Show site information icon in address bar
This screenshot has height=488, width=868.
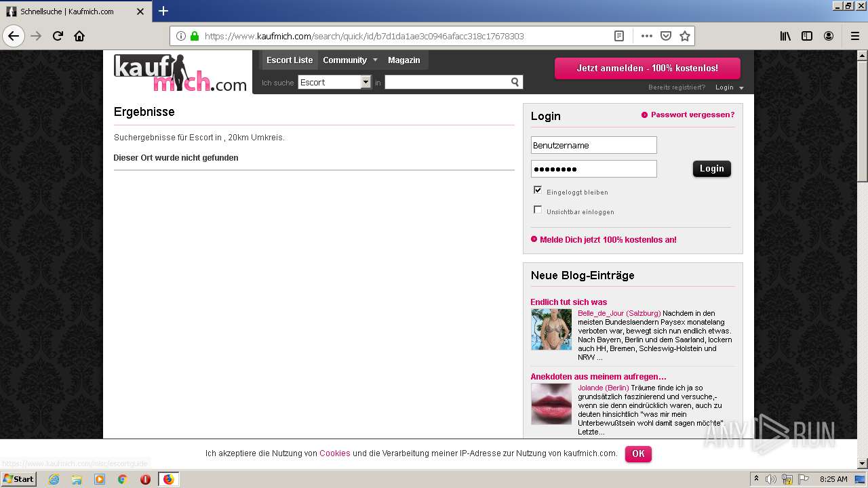tap(181, 36)
